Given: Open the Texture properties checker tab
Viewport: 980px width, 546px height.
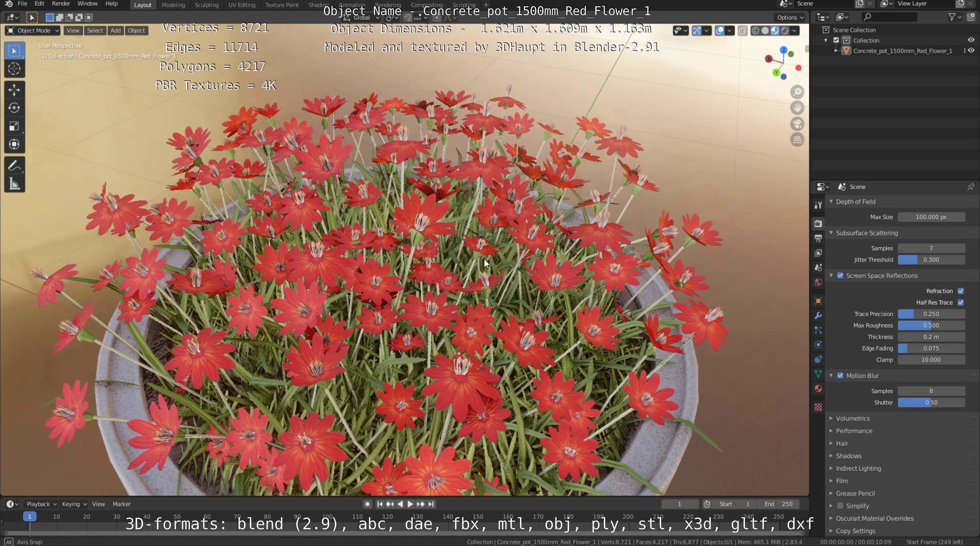Looking at the screenshot, I should [x=818, y=407].
